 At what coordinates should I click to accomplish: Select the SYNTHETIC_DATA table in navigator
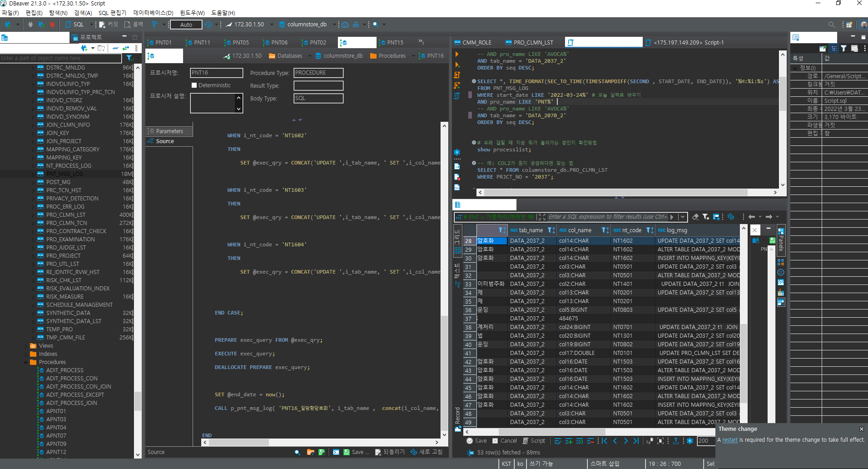pos(68,313)
